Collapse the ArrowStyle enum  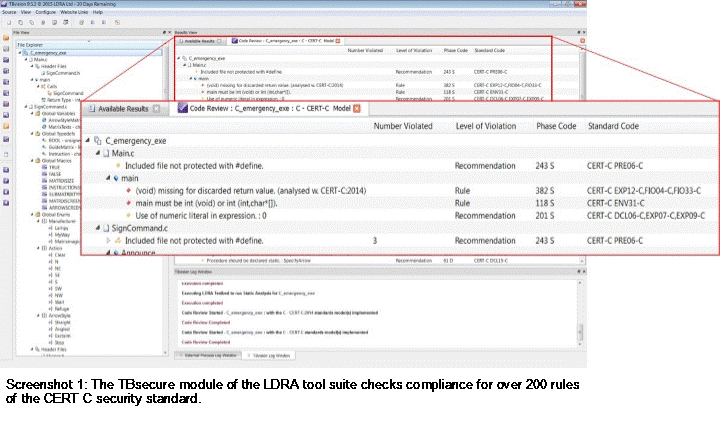click(38, 316)
